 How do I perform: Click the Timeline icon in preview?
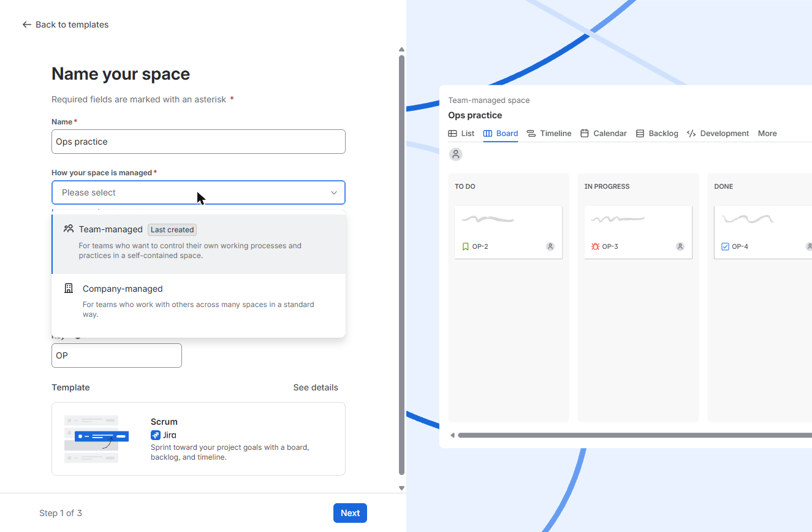click(x=531, y=133)
